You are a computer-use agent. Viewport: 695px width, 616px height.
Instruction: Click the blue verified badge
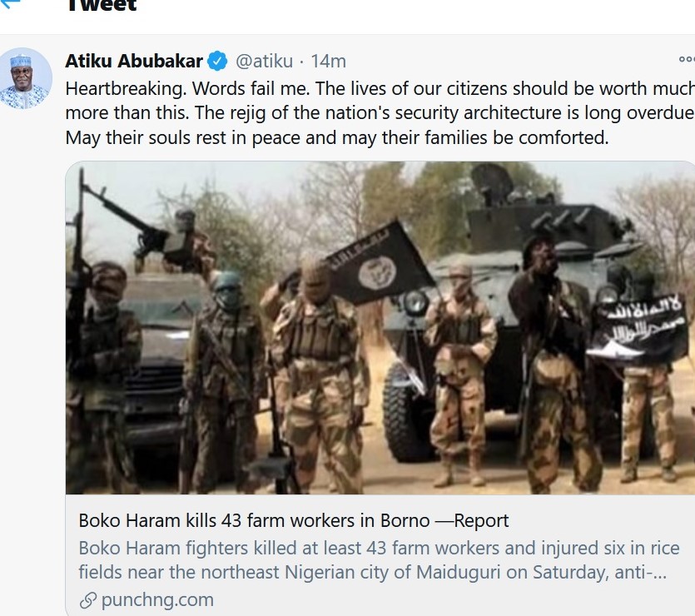218,61
